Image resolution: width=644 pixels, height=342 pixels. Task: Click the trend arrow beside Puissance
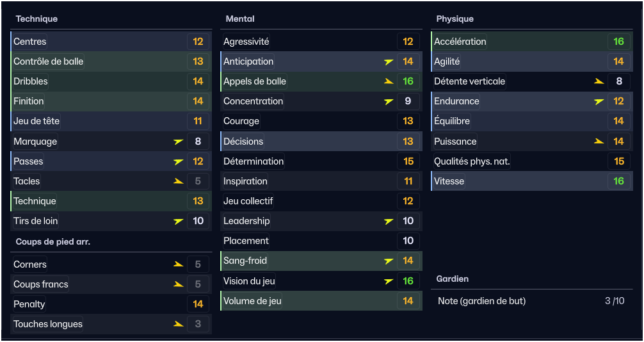pyautogui.click(x=599, y=142)
